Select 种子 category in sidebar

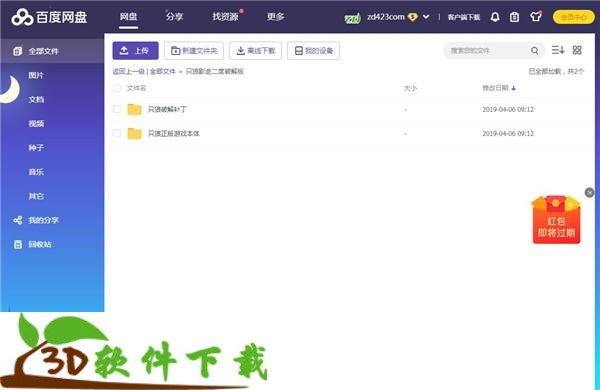tap(36, 148)
